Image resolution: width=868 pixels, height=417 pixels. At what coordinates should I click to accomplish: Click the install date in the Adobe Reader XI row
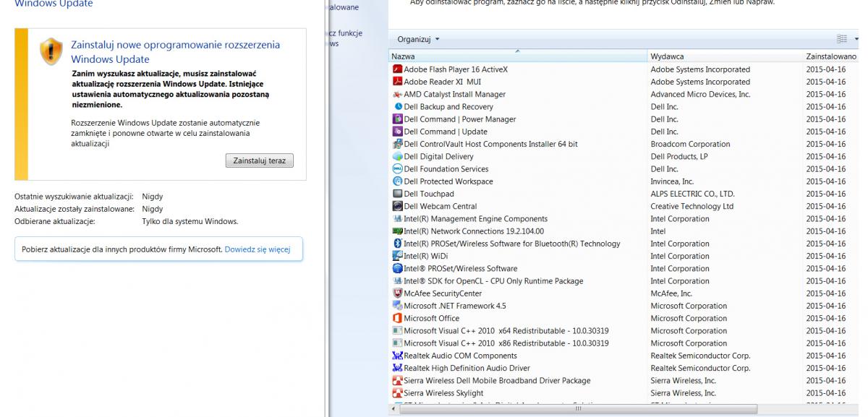point(826,82)
